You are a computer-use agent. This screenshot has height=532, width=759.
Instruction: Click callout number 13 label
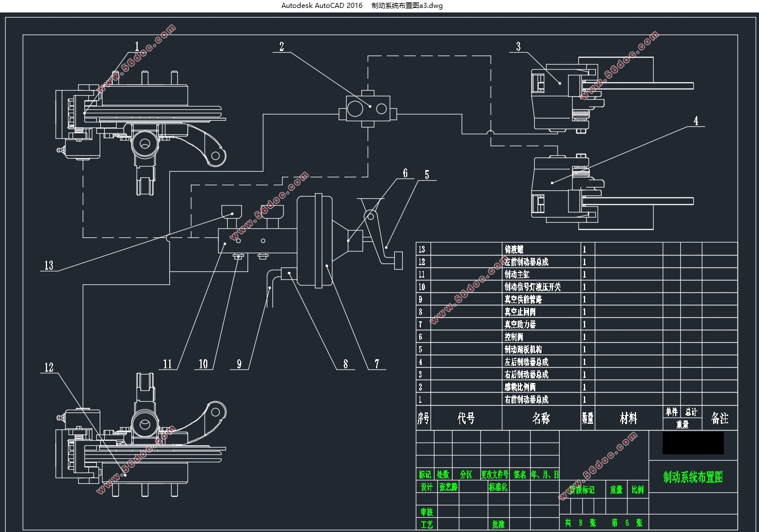click(49, 265)
